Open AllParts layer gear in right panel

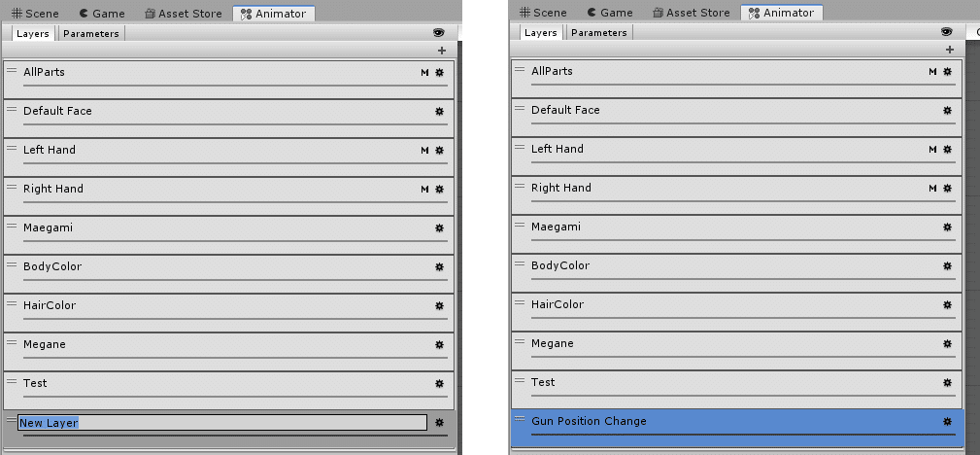tap(948, 71)
